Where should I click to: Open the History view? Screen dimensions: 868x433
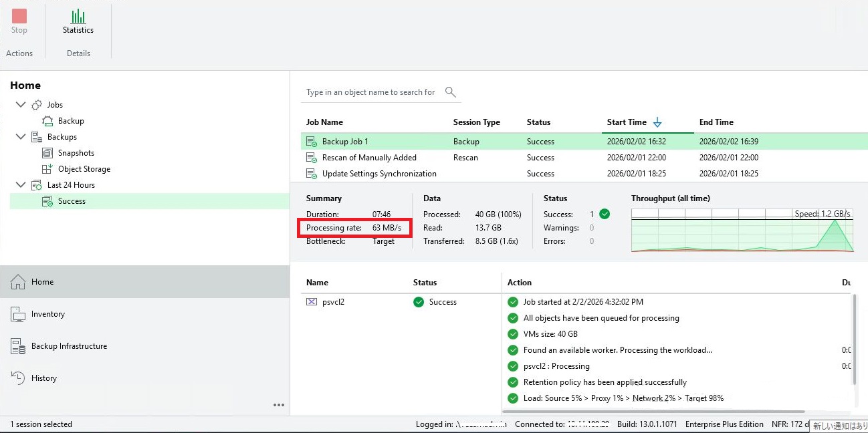(43, 378)
